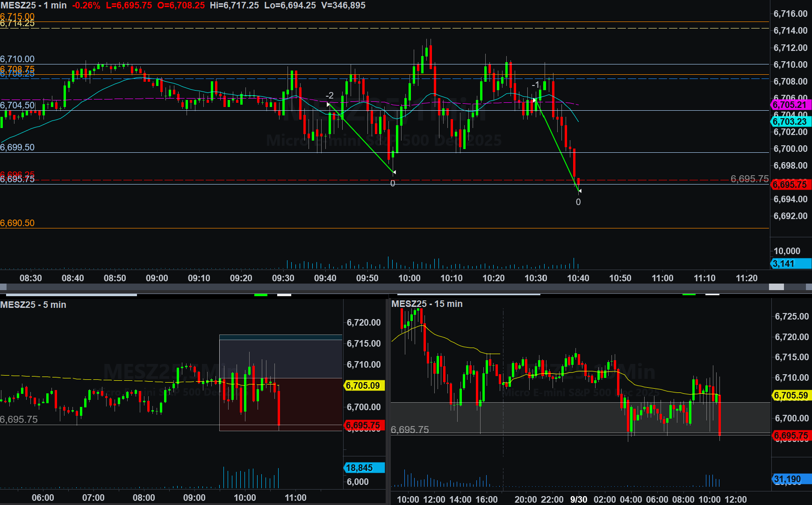The image size is (812, 505).
Task: Select the cyan 6,703.23 moving average tag
Action: 790,121
